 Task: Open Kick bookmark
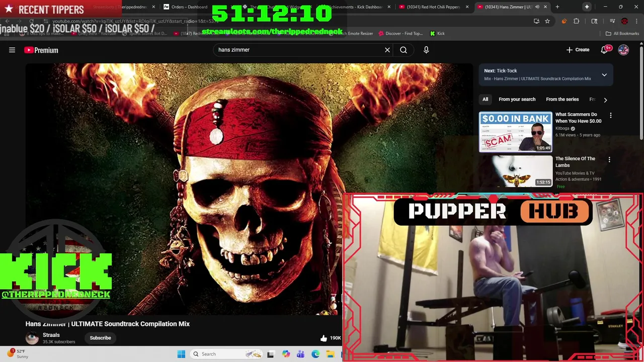pos(437,34)
